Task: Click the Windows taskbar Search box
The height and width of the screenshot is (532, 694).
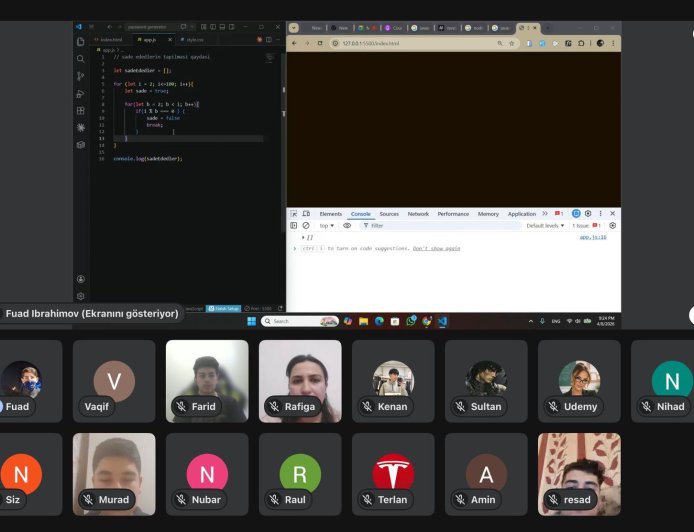Action: coord(300,321)
